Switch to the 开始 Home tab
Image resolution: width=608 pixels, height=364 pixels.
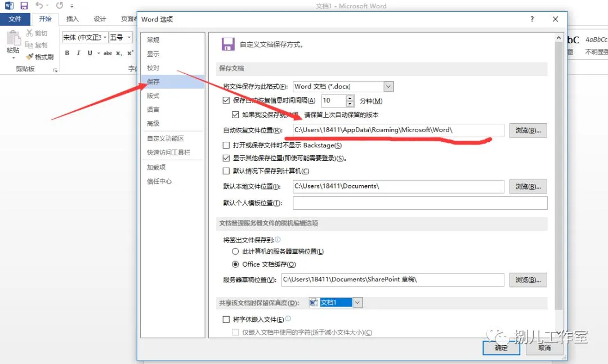click(x=45, y=19)
